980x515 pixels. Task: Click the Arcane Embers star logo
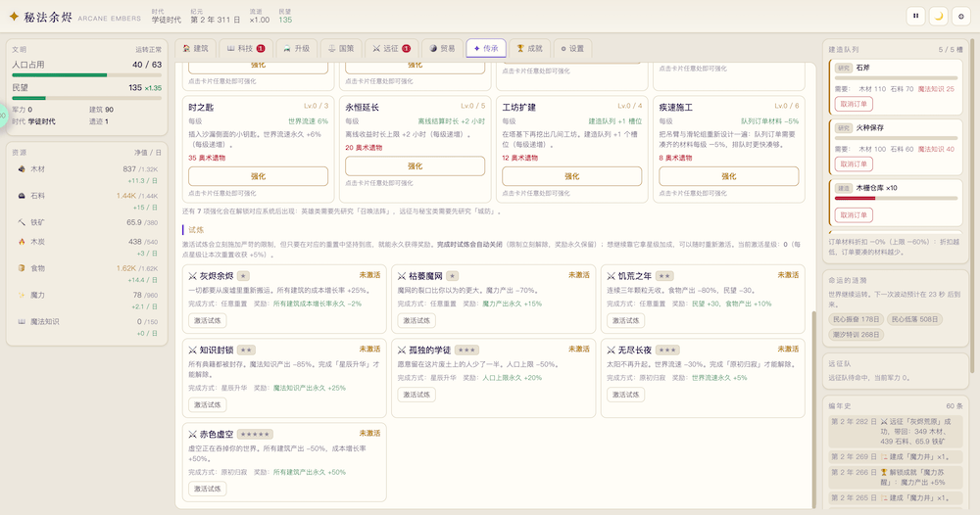tap(14, 17)
